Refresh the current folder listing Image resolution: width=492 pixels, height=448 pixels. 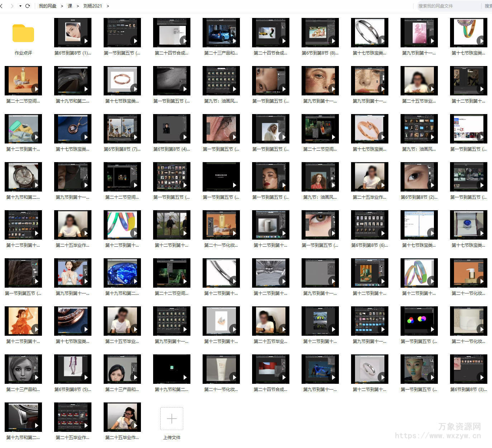pos(28,6)
